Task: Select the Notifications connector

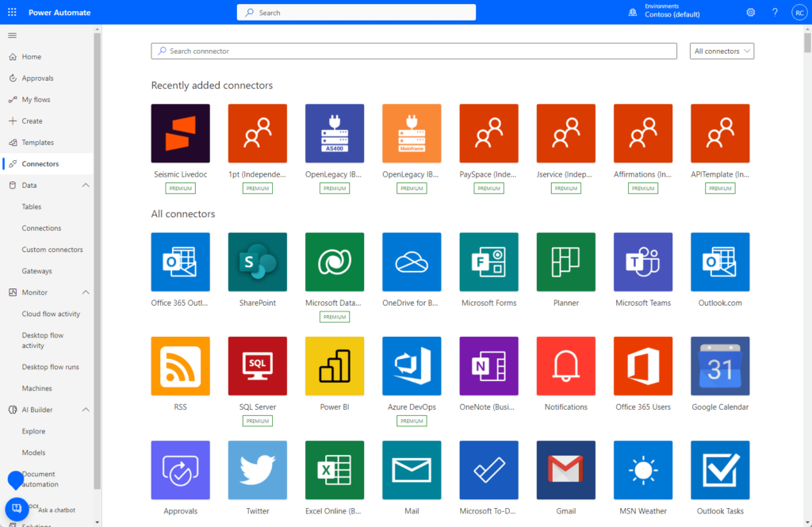Action: [x=566, y=366]
